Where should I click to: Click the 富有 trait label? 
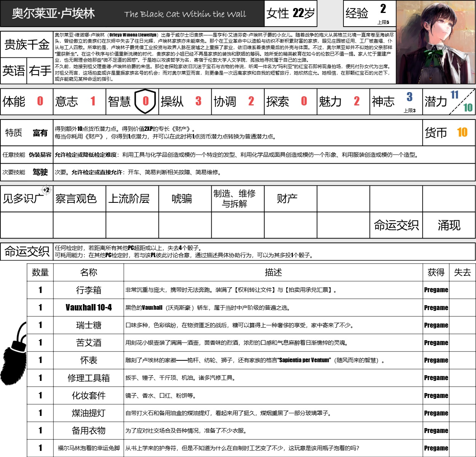pyautogui.click(x=40, y=133)
